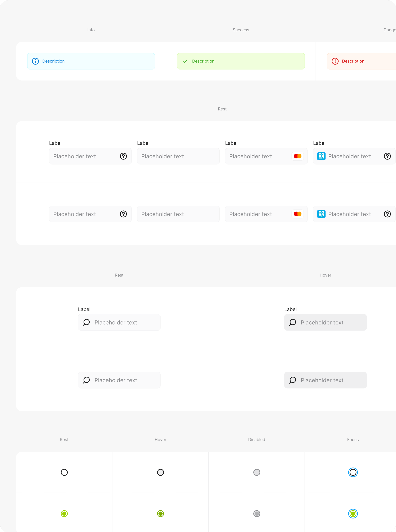396x532 pixels.
Task: Click the green checkmark in the Success alert
Action: 185,61
